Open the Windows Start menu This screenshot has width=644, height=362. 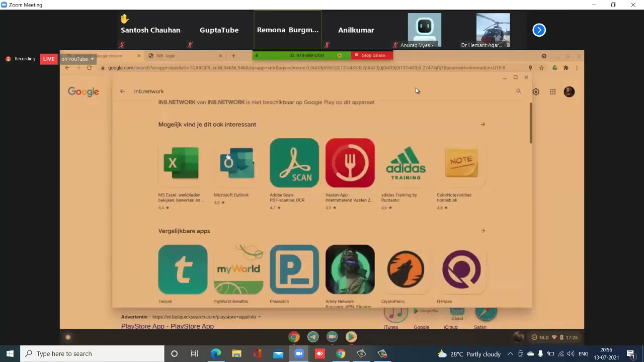[x=10, y=354]
